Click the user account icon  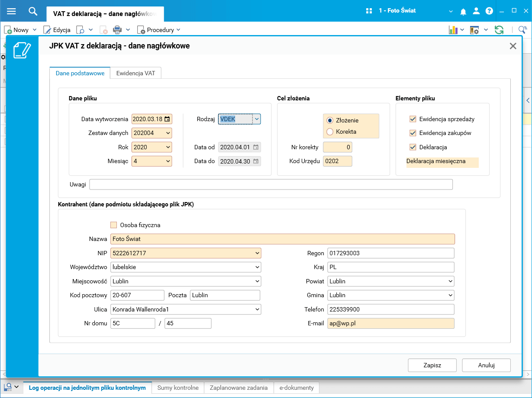[476, 11]
